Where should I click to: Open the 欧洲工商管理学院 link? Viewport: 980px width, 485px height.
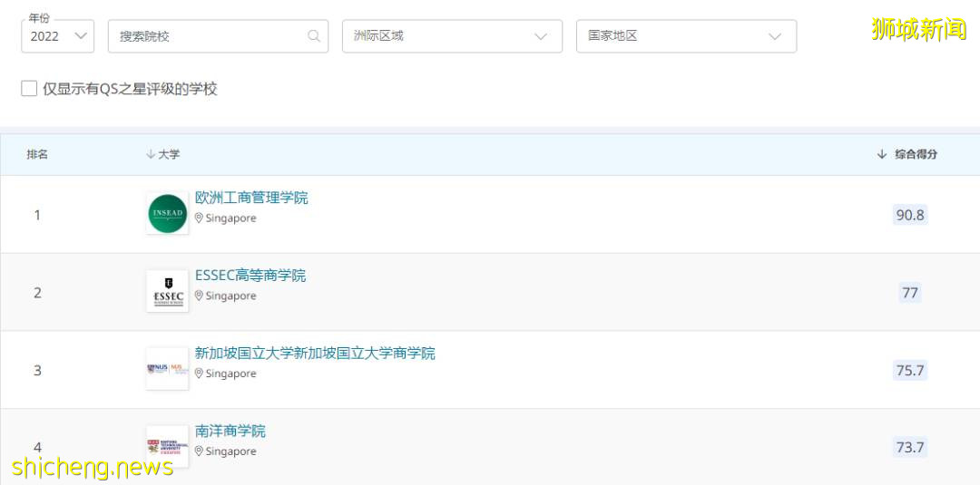pos(251,198)
